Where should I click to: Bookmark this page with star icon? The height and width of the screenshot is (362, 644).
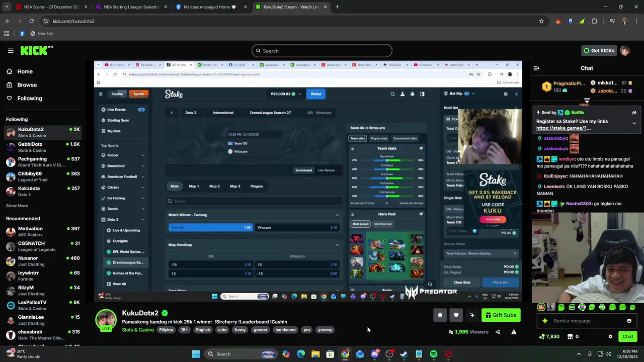click(x=541, y=21)
